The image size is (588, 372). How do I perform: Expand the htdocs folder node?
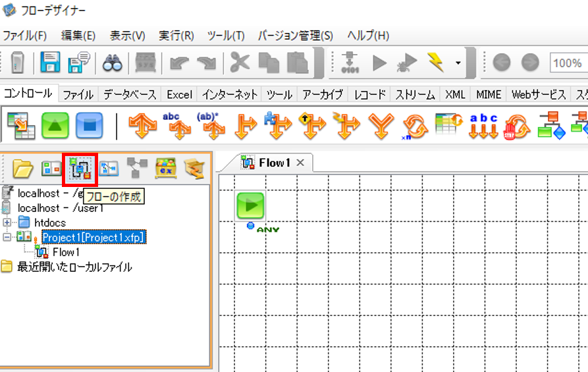point(7,222)
